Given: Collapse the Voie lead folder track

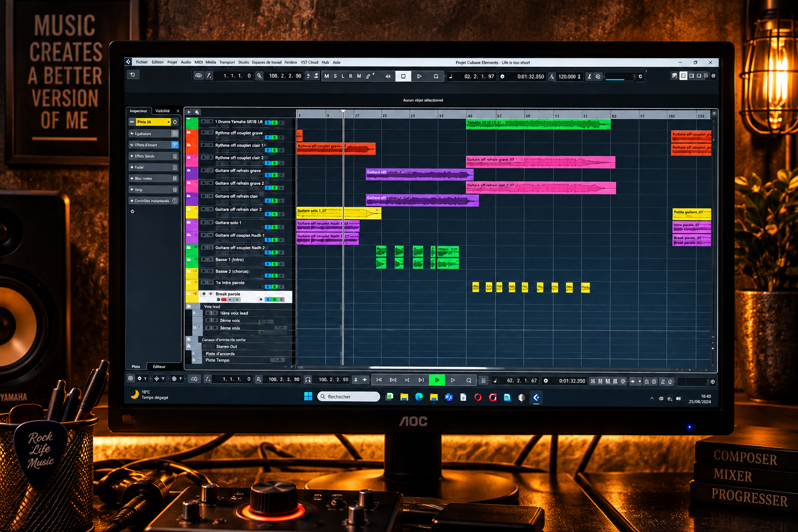Looking at the screenshot, I should coord(189,307).
